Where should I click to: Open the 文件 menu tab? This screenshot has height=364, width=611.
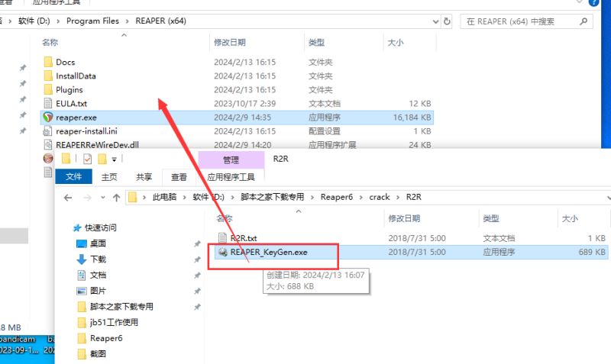point(73,177)
